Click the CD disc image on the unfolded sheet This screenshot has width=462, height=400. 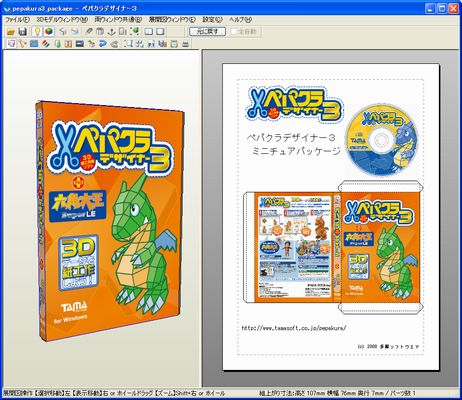[x=381, y=141]
